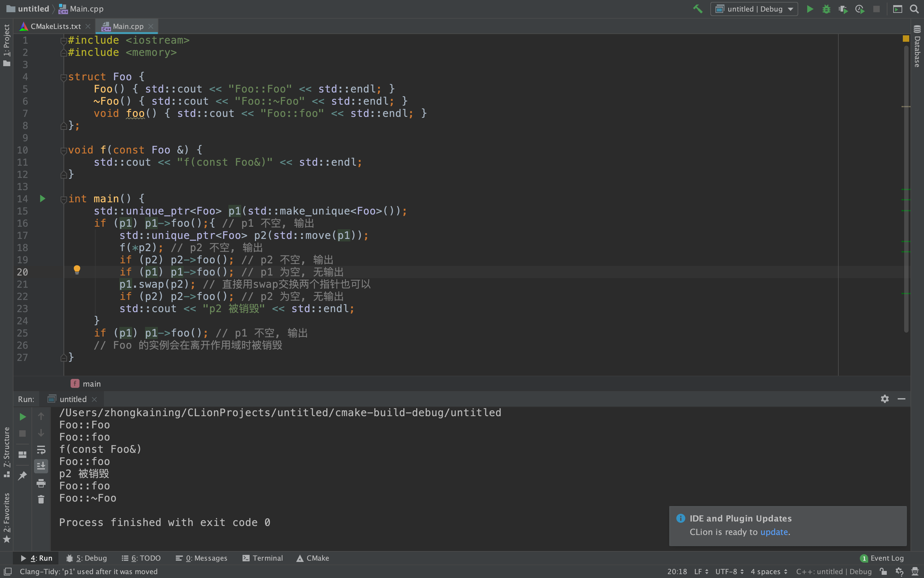Click the status bar icon right of the lock
The width and height of the screenshot is (924, 578).
899,572
